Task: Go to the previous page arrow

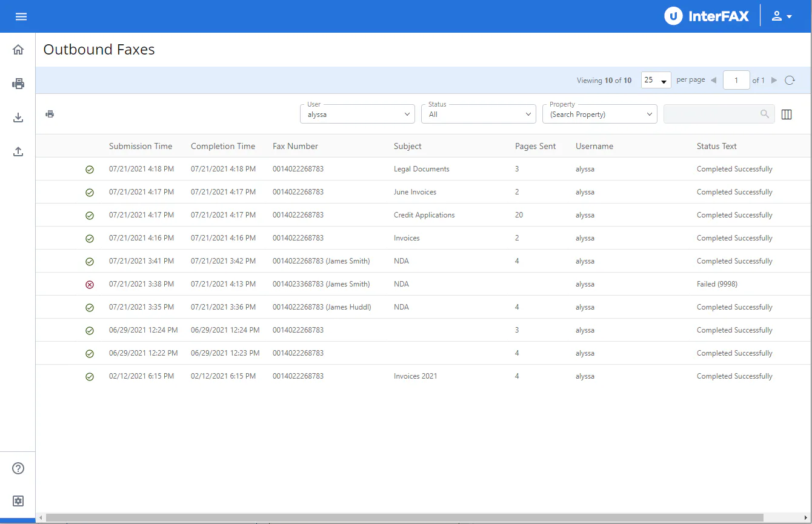Action: point(713,80)
